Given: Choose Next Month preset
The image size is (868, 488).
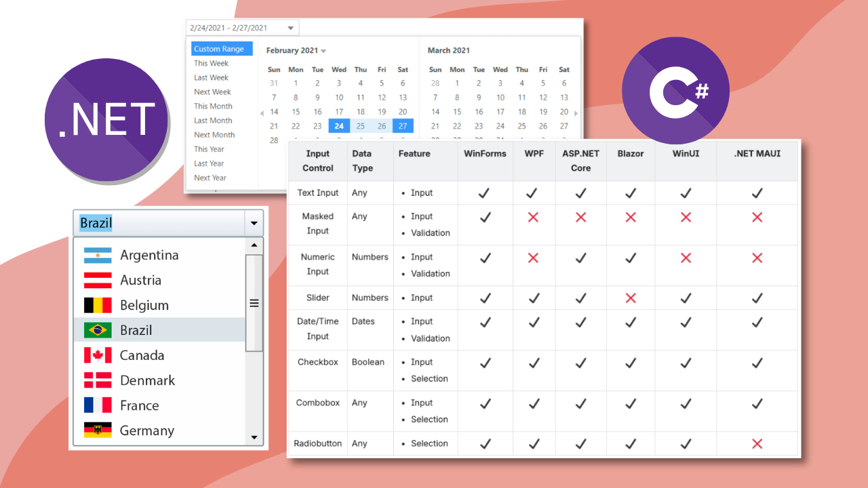Looking at the screenshot, I should pos(214,134).
